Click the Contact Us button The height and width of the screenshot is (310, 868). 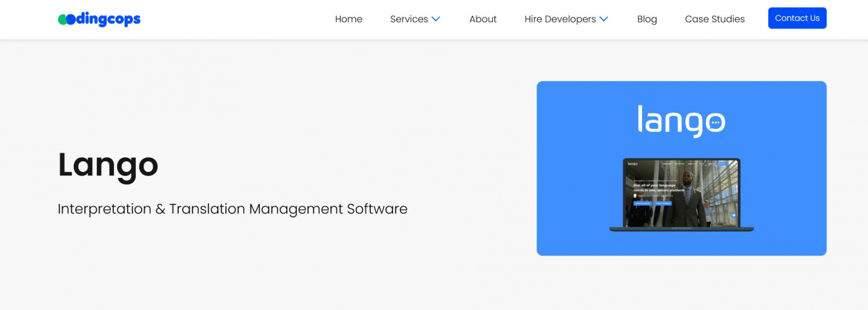[797, 18]
